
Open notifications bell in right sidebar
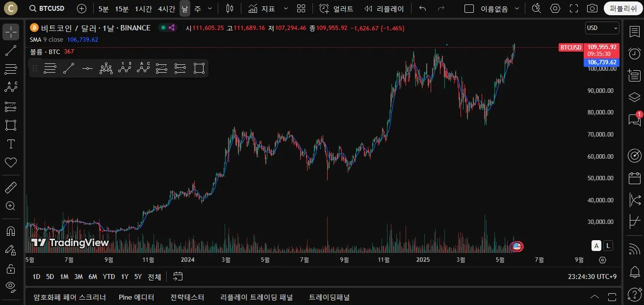click(x=634, y=271)
